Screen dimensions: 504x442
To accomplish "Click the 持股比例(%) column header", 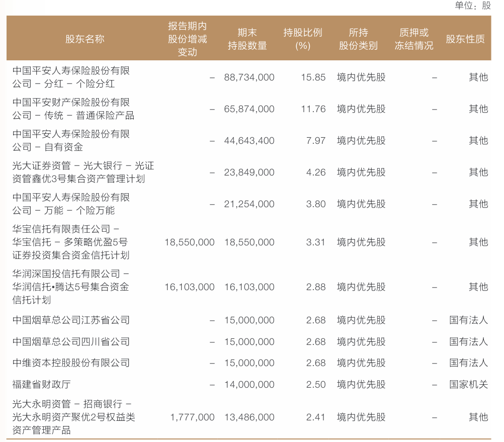I will pos(303,39).
